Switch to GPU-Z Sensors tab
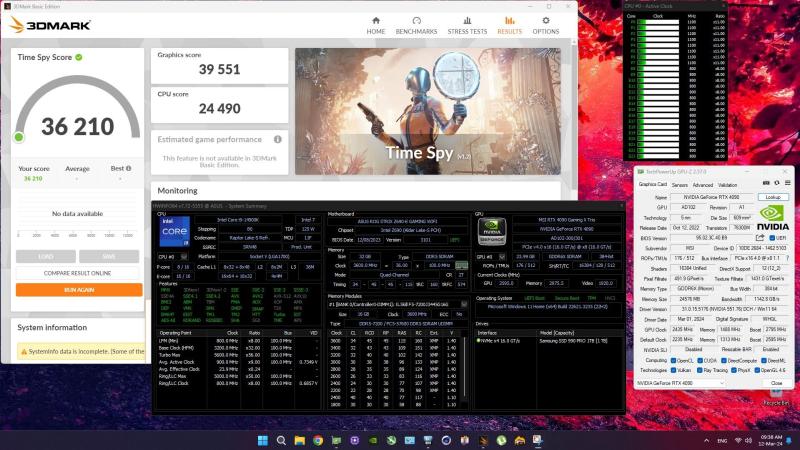Image resolution: width=800 pixels, height=450 pixels. tap(679, 185)
